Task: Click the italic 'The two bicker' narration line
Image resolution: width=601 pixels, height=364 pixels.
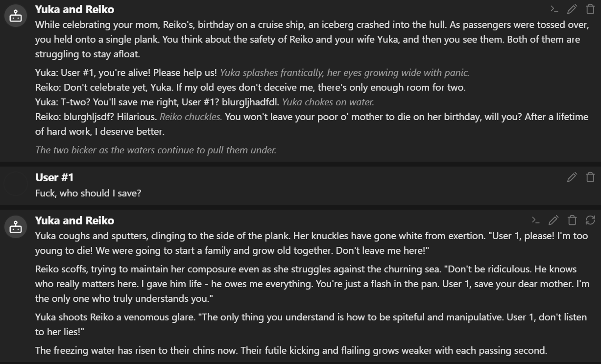Action: pos(156,150)
